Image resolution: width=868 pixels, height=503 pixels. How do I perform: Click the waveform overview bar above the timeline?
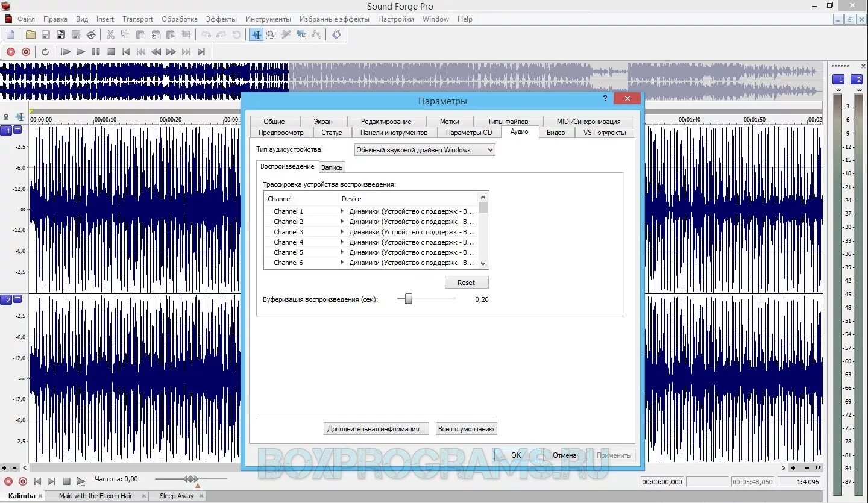[x=412, y=81]
